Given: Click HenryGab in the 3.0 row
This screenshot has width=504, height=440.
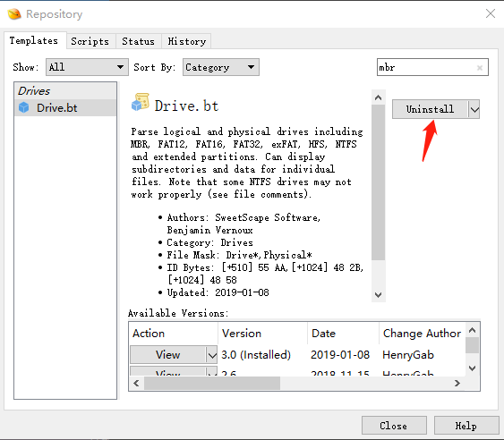Looking at the screenshot, I should pyautogui.click(x=408, y=355).
